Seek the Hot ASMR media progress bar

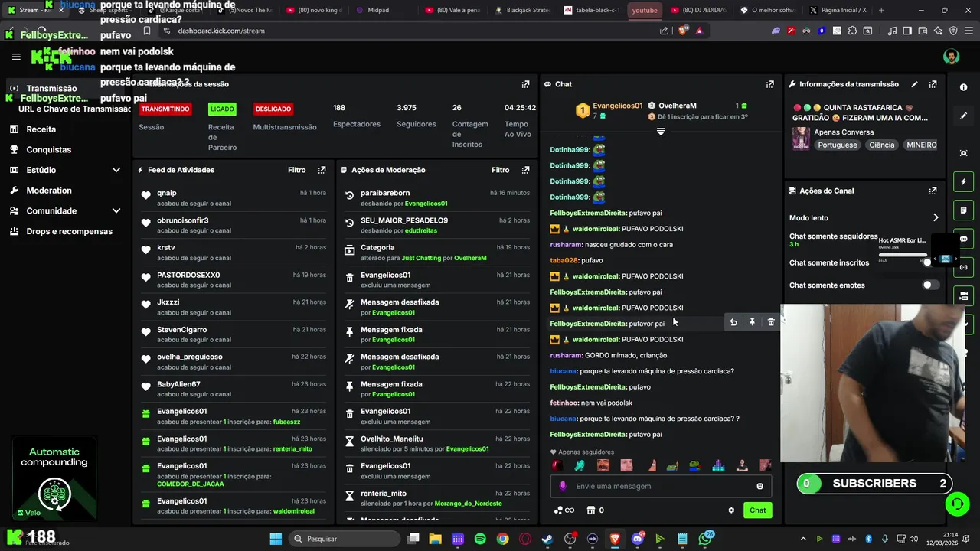coord(903,255)
